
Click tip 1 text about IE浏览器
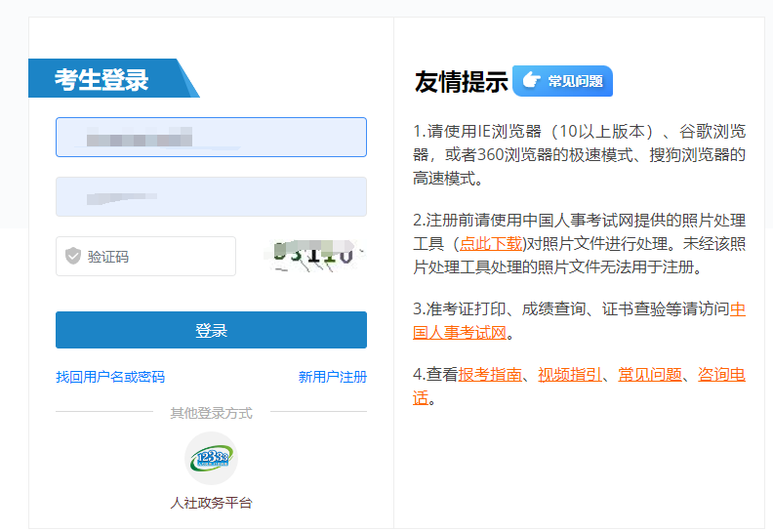579,155
